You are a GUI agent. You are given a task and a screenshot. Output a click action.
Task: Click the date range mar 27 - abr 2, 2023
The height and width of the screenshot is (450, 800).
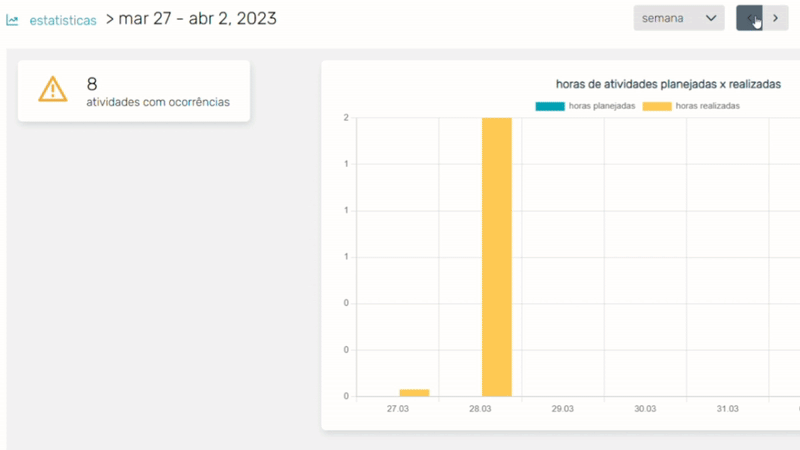tap(197, 18)
